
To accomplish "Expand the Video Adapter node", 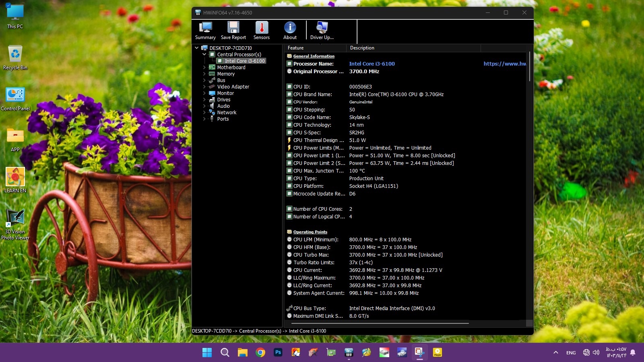I will (x=204, y=87).
